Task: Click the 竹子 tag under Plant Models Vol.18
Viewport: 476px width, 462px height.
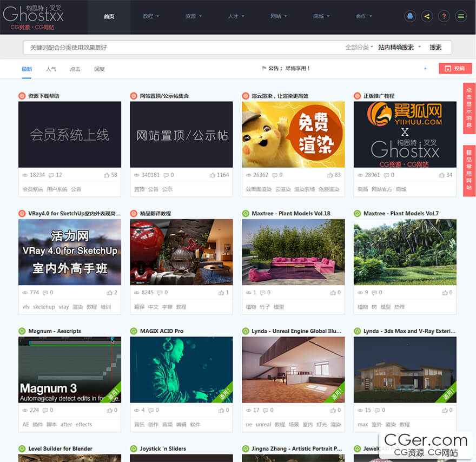Action: [265, 307]
